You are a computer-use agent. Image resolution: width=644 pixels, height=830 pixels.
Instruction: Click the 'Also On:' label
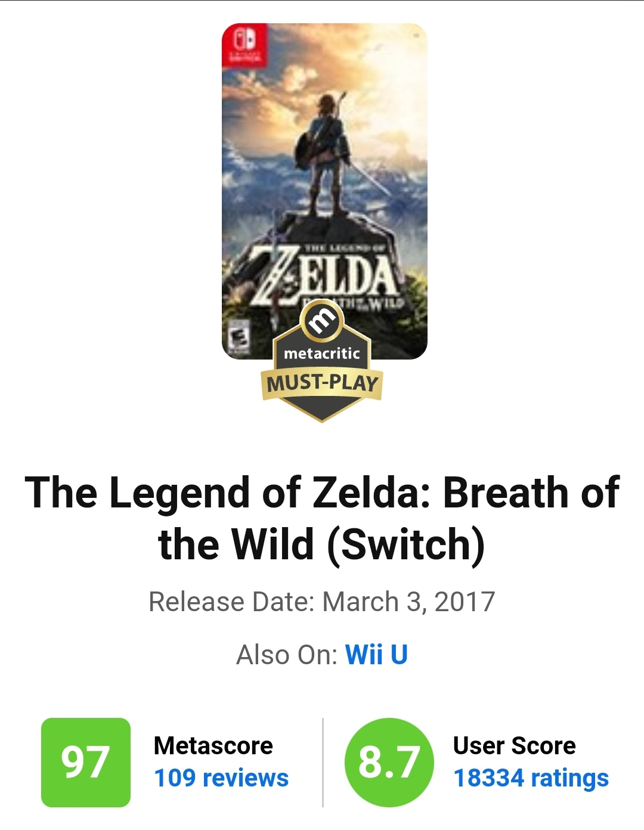[287, 655]
